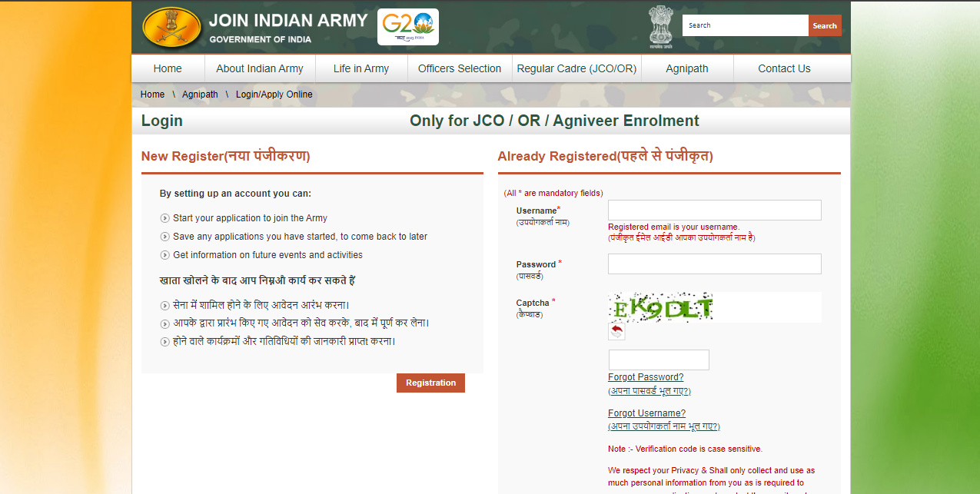Click the Search button
Viewport: 980px width, 494px height.
(825, 25)
